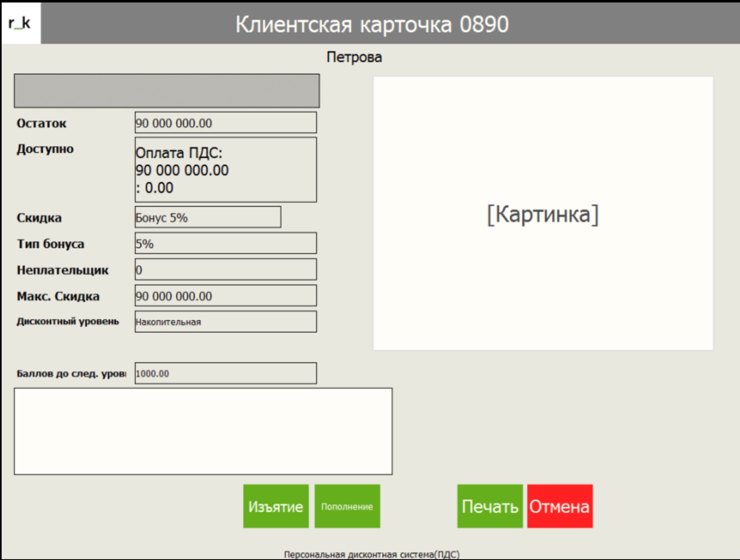Click the Дисконтный уровень field with Накопительная
This screenshot has width=740, height=560.
(226, 322)
